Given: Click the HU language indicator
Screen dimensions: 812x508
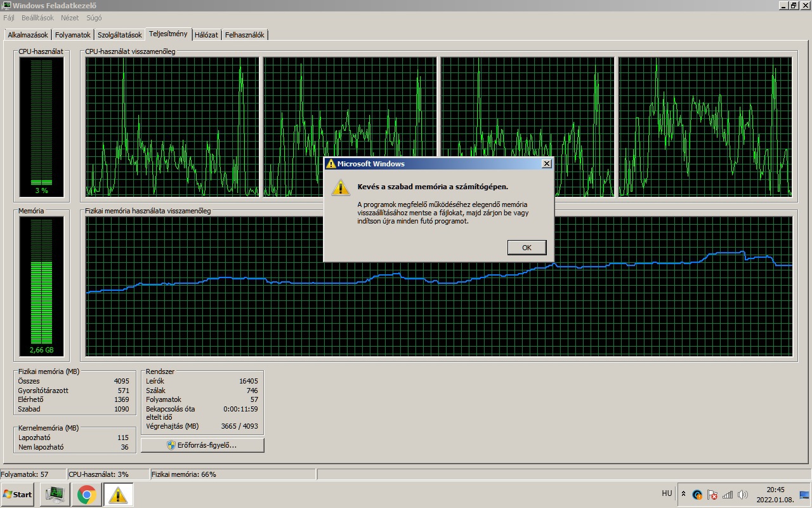Looking at the screenshot, I should [667, 493].
